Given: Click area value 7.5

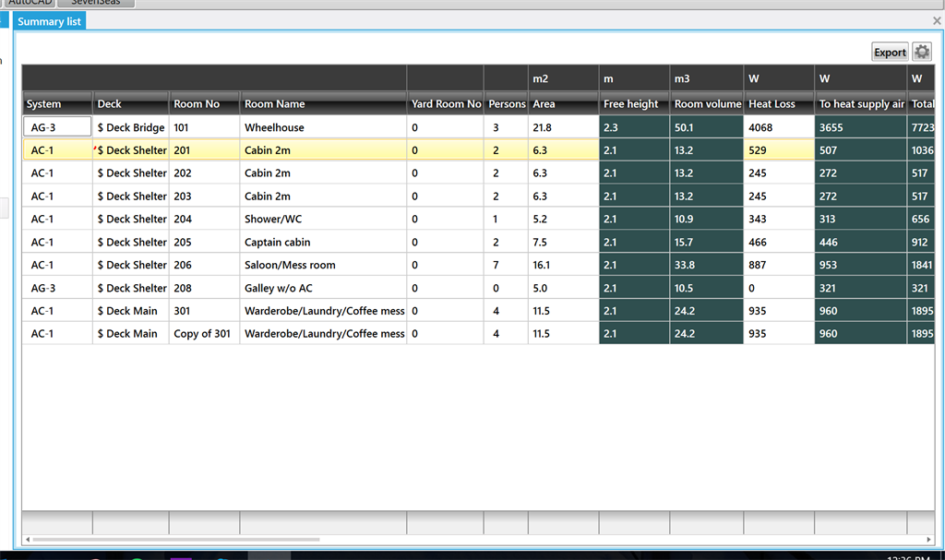Looking at the screenshot, I should point(564,242).
